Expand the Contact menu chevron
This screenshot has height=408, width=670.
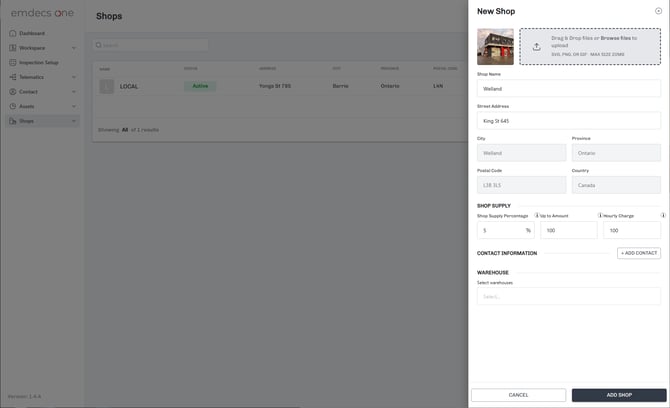[x=74, y=91]
